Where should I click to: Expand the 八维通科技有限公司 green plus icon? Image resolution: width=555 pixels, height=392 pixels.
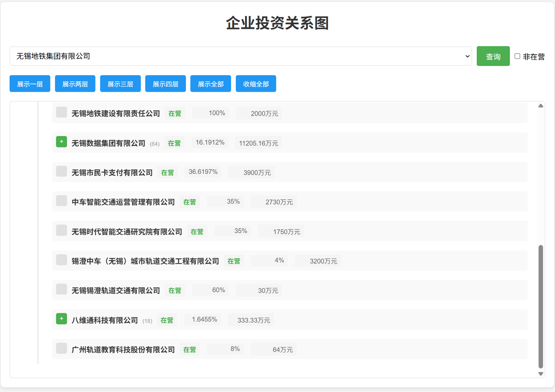(x=62, y=319)
